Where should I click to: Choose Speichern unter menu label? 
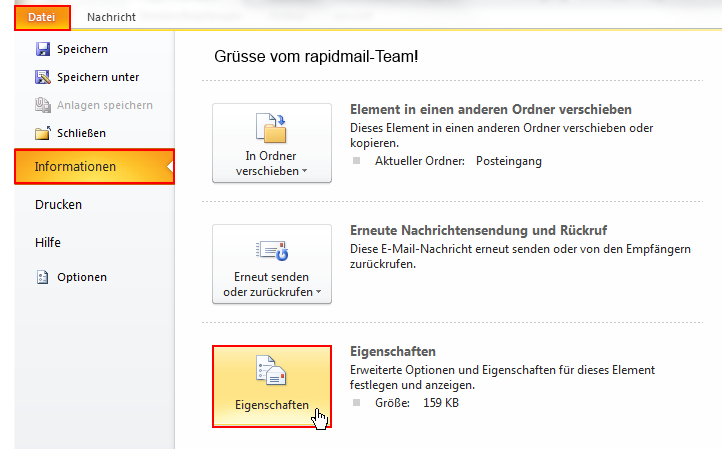tap(98, 77)
